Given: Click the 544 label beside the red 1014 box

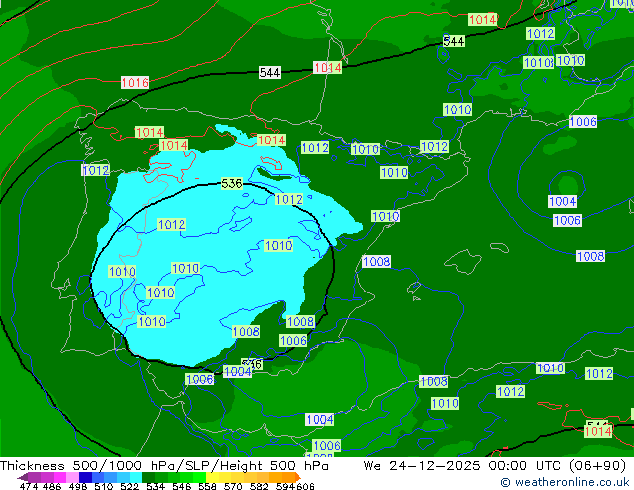Looking at the screenshot, I should 270,73.
